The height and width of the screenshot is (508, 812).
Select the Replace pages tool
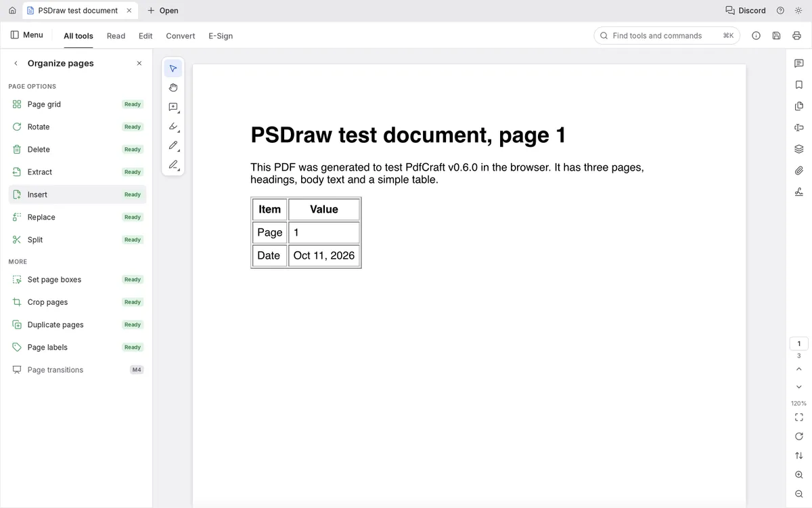77,217
